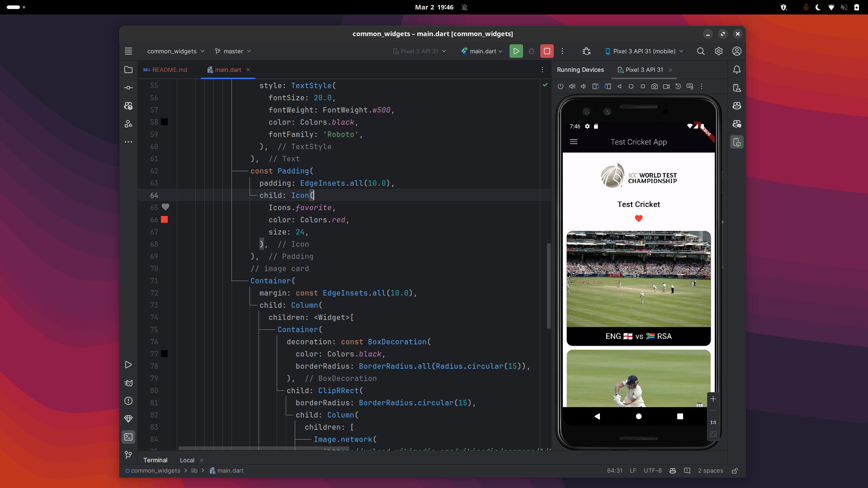
Task: Click lib breadcrumb in navigation bar
Action: tap(194, 471)
